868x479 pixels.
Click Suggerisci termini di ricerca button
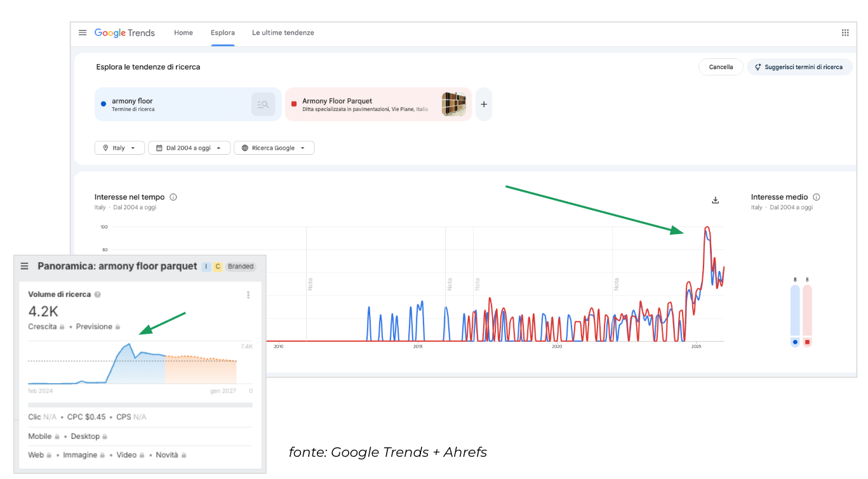pyautogui.click(x=799, y=67)
